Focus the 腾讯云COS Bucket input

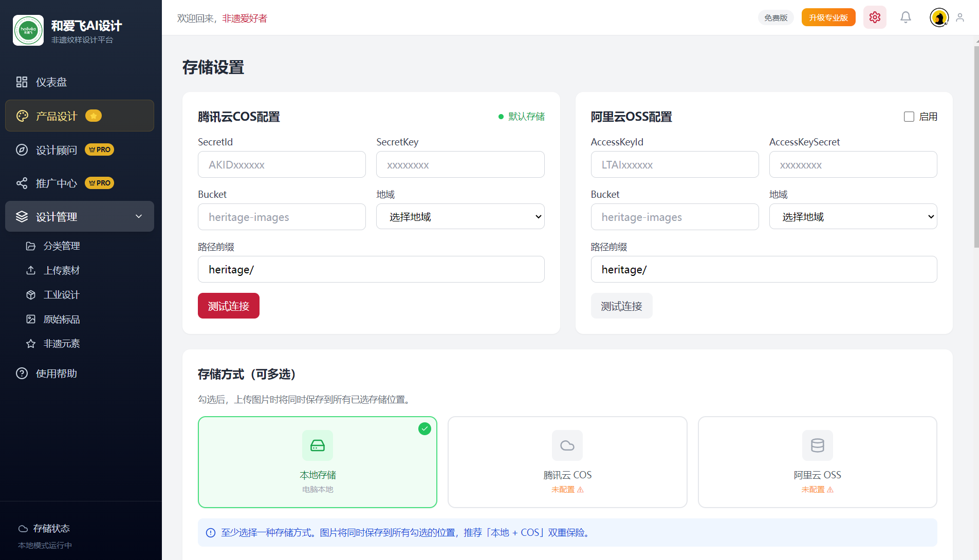[282, 217]
